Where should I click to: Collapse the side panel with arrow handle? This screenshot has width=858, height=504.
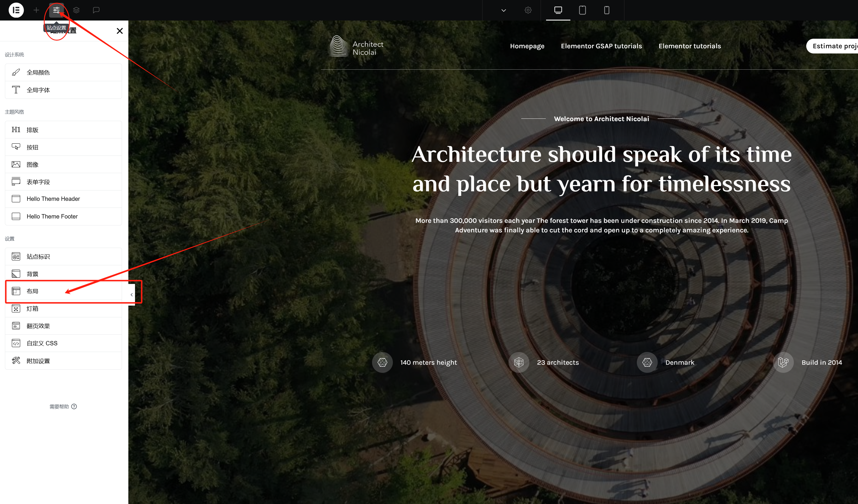click(x=132, y=295)
